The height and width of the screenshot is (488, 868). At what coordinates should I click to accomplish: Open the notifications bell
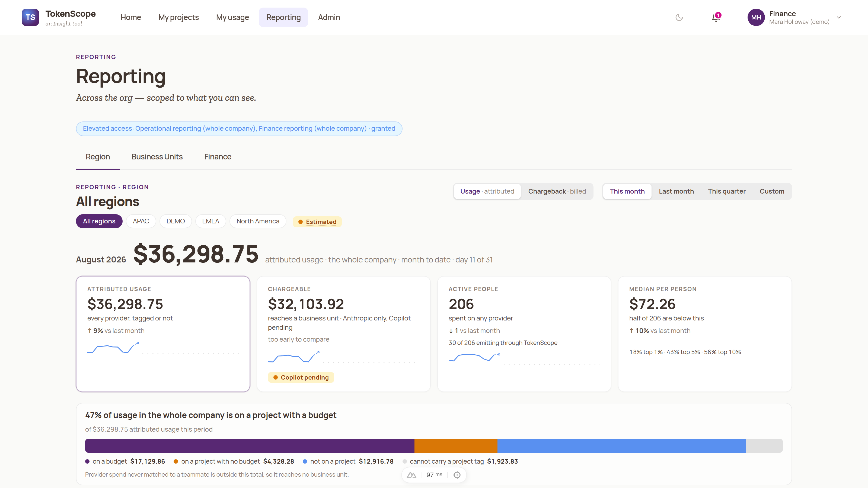[716, 18]
